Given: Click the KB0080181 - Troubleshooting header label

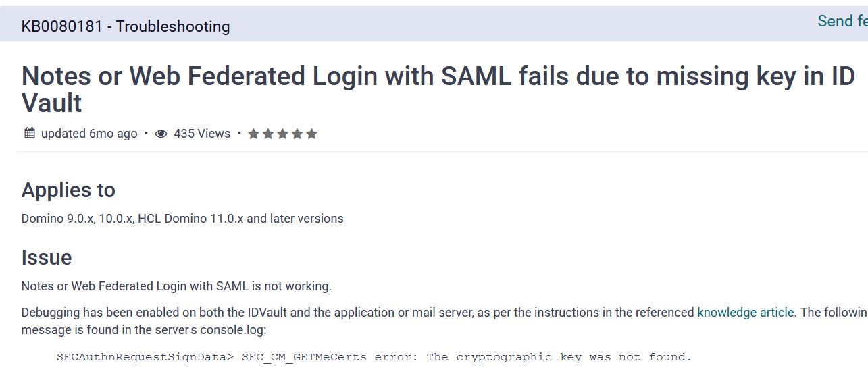Looking at the screenshot, I should pos(126,27).
